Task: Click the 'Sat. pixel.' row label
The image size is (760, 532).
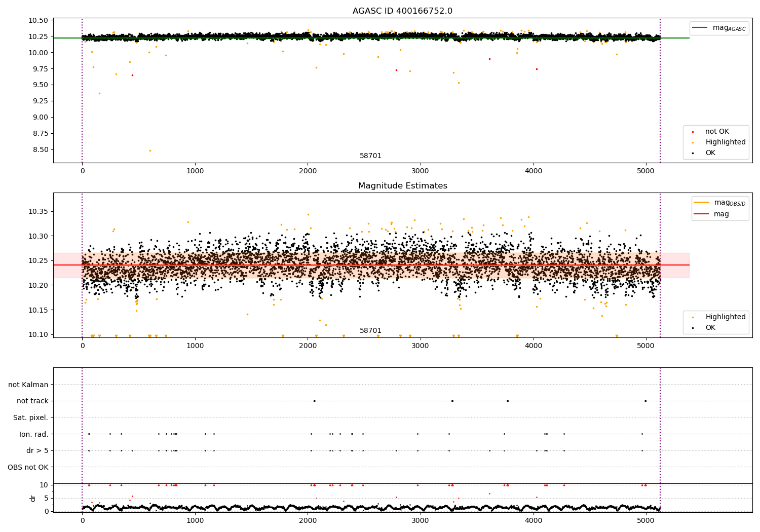Action: [x=31, y=418]
